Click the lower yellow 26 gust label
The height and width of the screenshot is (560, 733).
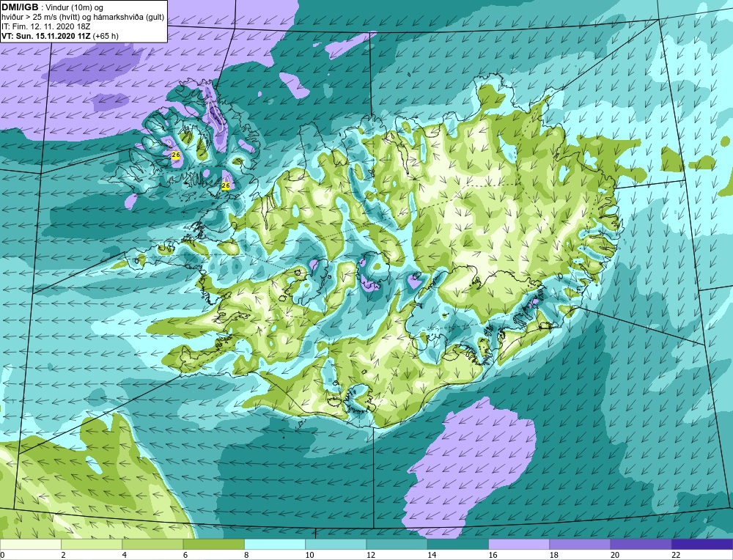point(226,185)
